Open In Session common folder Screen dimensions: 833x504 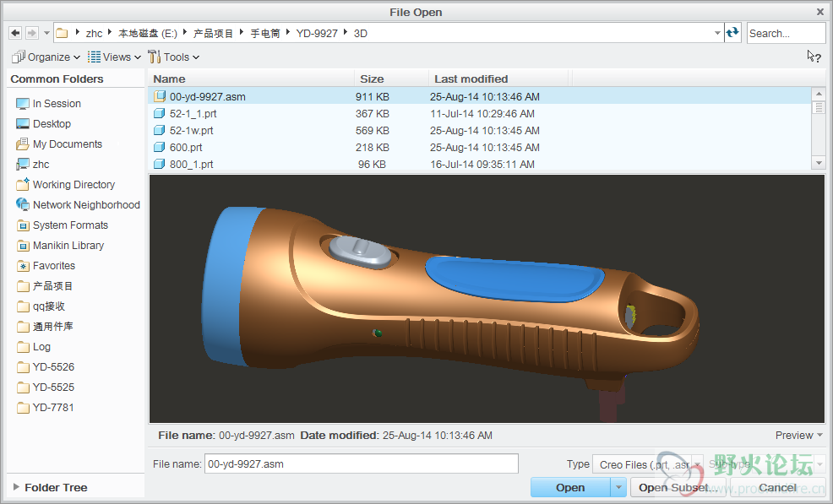[57, 104]
